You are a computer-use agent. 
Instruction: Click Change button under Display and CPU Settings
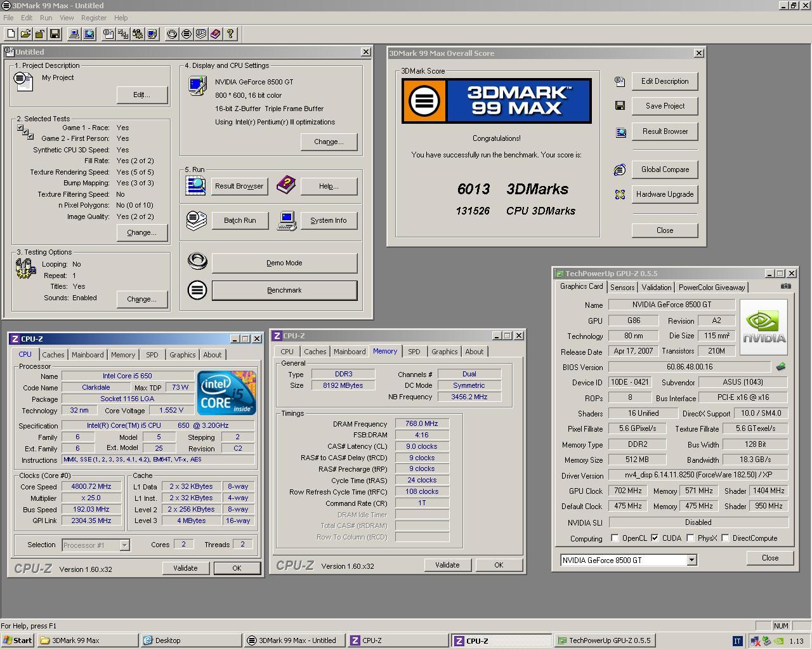[329, 142]
